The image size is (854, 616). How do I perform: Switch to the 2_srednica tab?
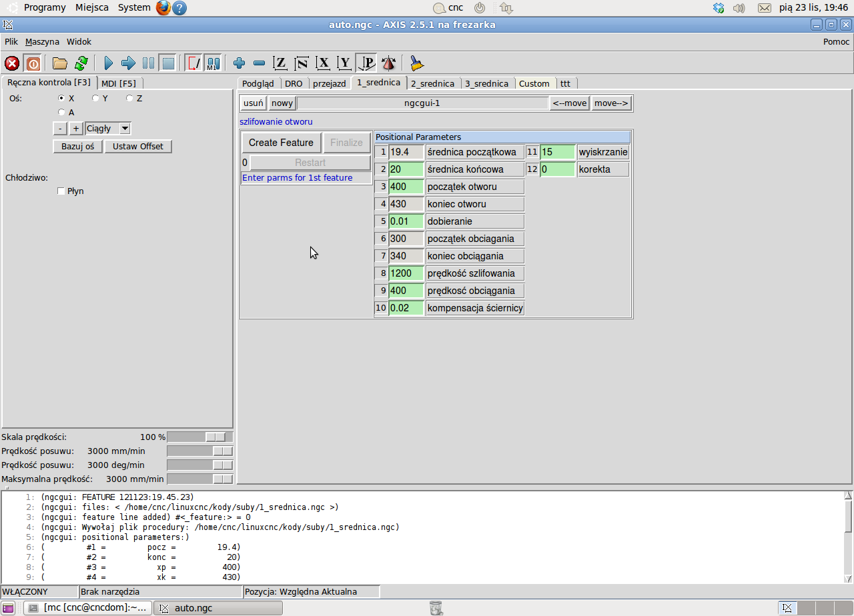(432, 83)
